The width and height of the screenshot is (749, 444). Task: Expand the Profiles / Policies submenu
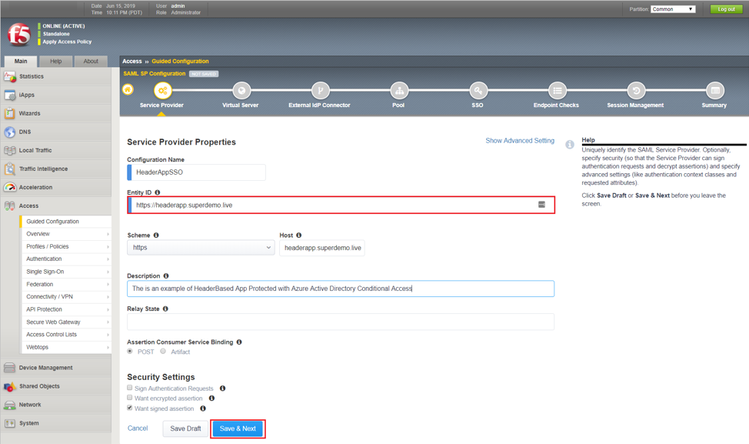click(108, 247)
